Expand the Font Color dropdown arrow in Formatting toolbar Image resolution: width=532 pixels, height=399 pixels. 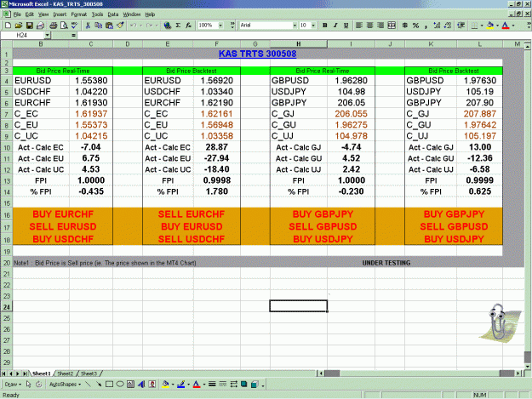point(513,26)
